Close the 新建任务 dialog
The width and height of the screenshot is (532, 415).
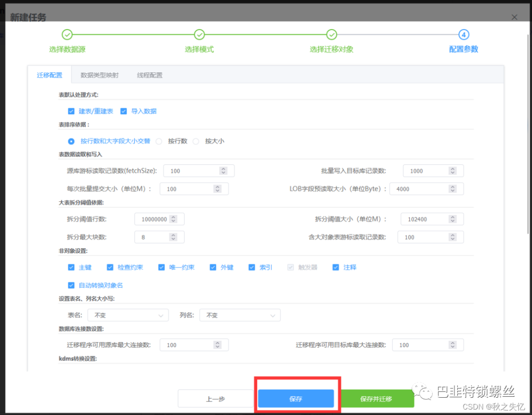514,17
